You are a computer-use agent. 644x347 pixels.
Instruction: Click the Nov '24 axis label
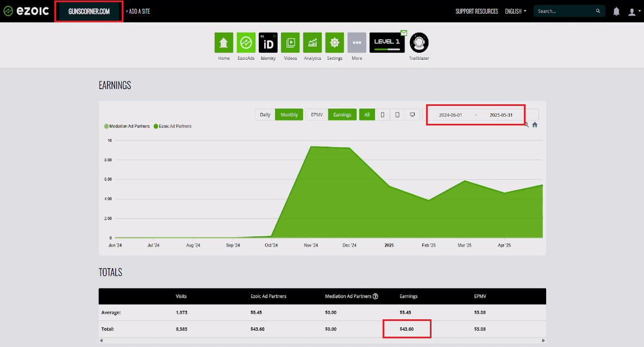[311, 245]
